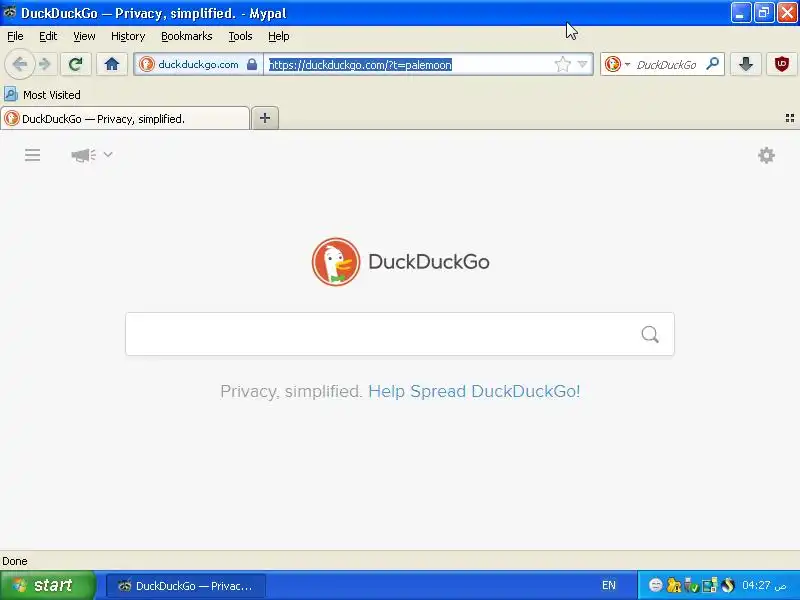Image resolution: width=800 pixels, height=600 pixels.
Task: Click the address bar URL text
Action: [360, 65]
